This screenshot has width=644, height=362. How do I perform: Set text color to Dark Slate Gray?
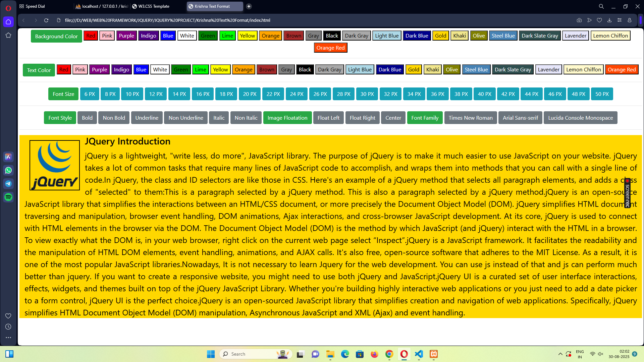click(x=513, y=69)
